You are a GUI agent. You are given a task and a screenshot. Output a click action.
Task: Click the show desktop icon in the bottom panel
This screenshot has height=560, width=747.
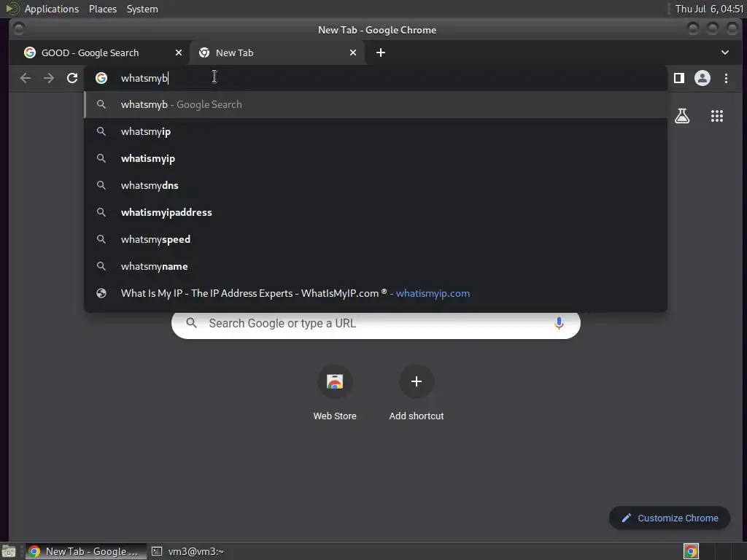pos(9,551)
